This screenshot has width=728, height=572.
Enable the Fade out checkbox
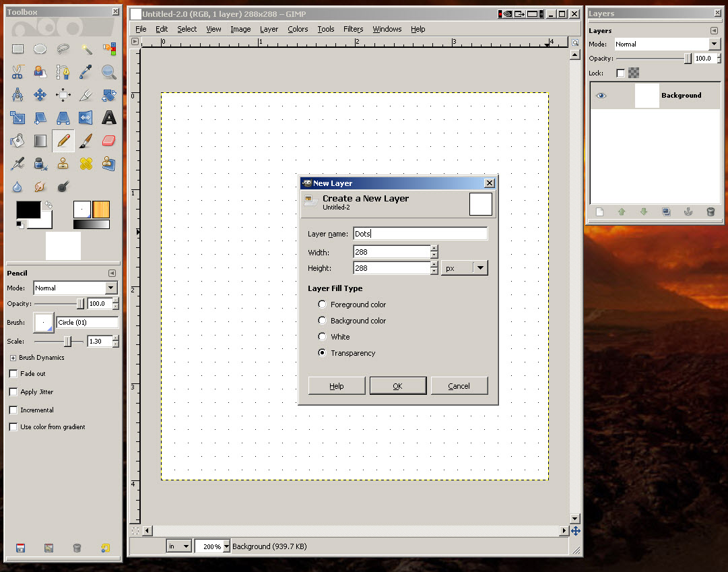coord(13,374)
